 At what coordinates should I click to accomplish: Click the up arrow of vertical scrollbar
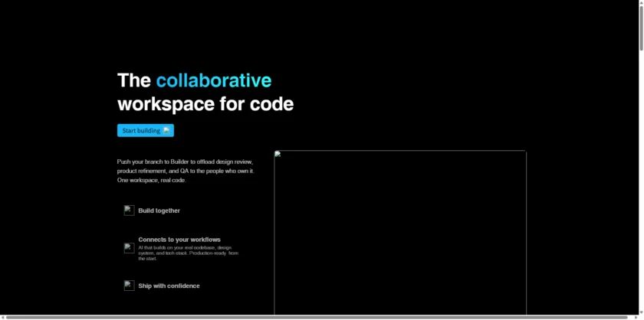pyautogui.click(x=640, y=4)
